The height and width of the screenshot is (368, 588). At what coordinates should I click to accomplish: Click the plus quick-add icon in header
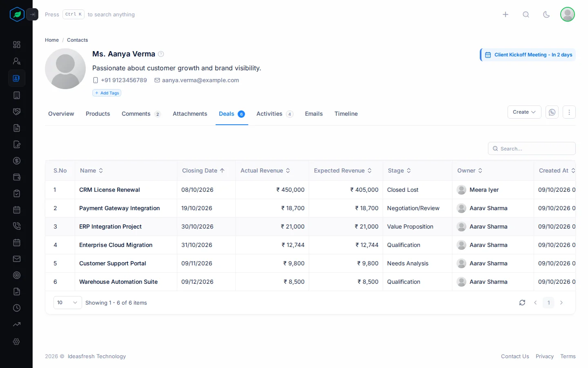coord(506,14)
